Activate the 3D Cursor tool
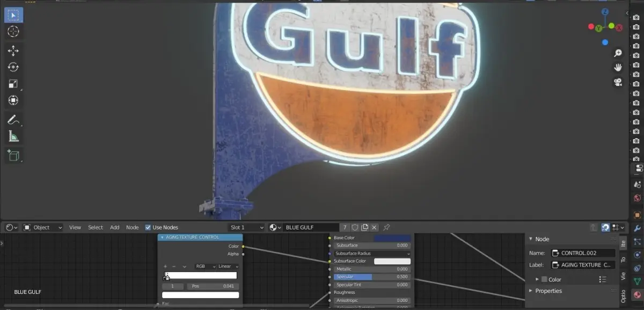This screenshot has width=644, height=310. coord(13,32)
